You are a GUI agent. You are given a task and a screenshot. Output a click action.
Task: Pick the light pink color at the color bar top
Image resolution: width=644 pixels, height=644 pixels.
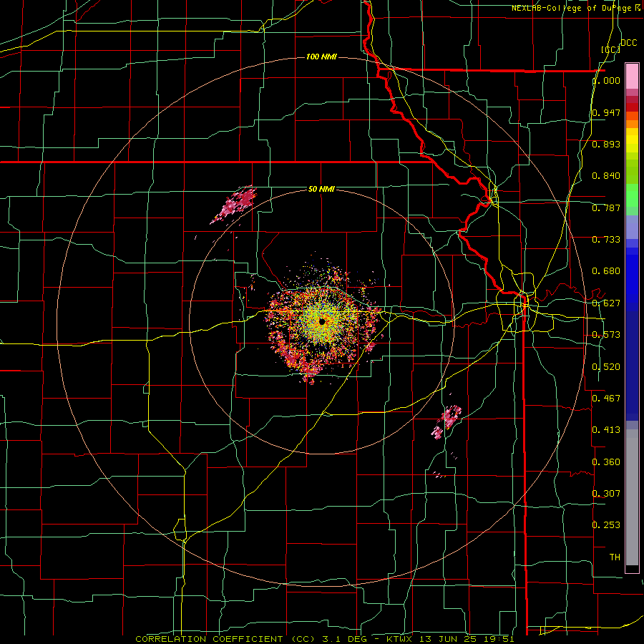pos(632,76)
